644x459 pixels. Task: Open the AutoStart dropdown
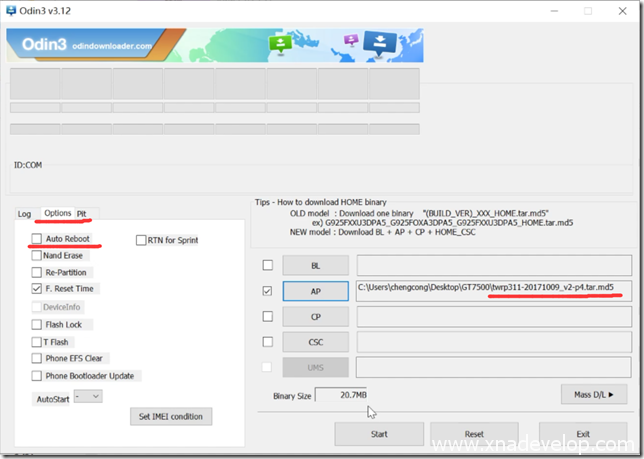pos(89,396)
